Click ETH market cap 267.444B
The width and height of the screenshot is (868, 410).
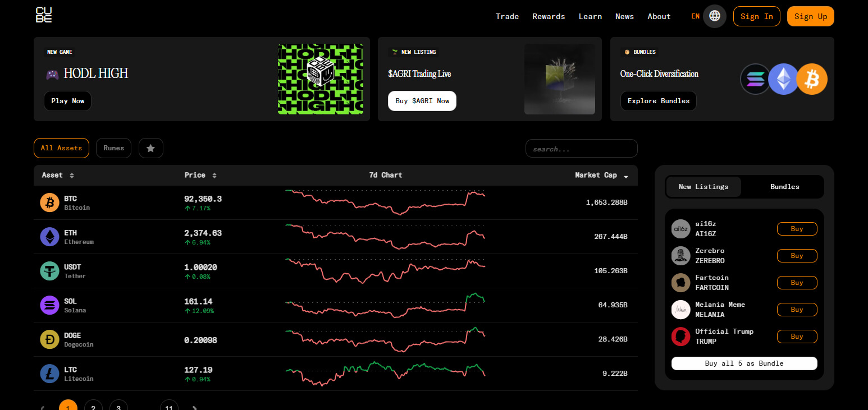tap(611, 237)
